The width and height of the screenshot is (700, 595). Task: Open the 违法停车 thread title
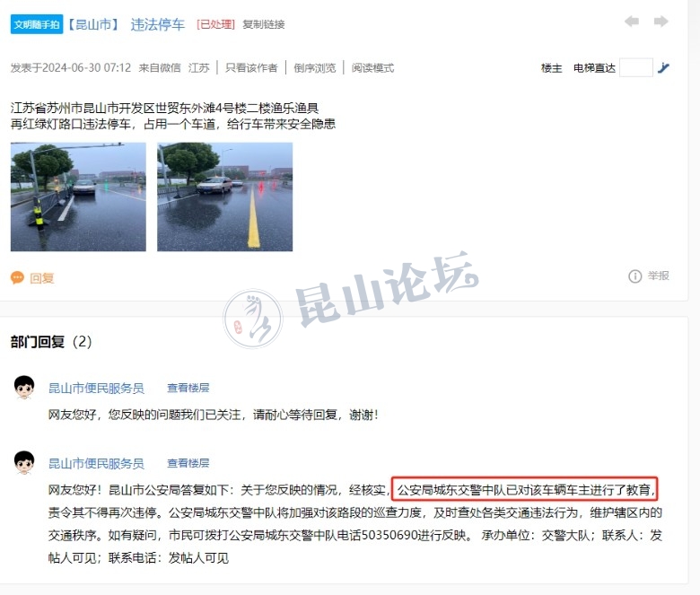tap(158, 24)
